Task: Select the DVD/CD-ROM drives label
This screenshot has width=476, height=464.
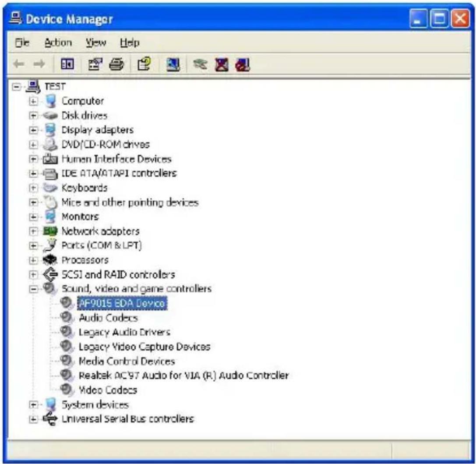Action: 106,144
